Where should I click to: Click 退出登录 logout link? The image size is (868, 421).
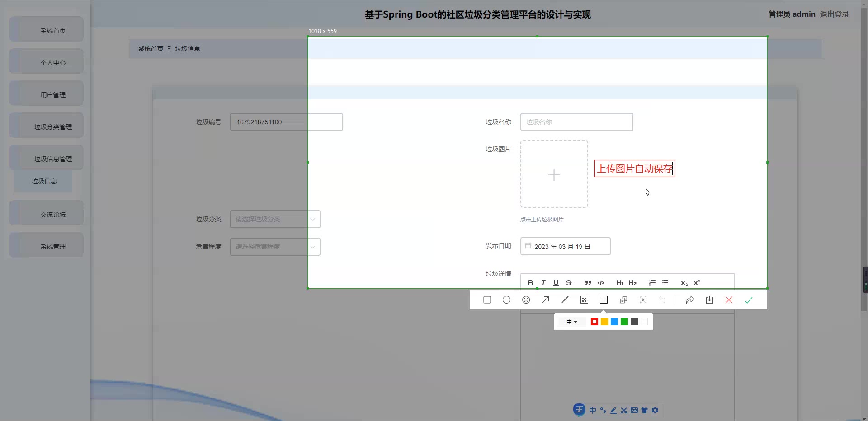coord(834,14)
